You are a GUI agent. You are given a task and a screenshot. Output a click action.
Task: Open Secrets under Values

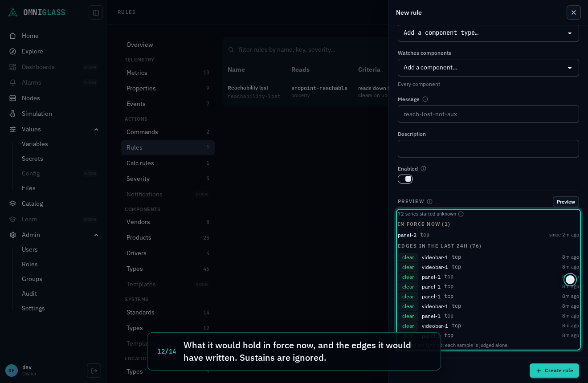33,159
